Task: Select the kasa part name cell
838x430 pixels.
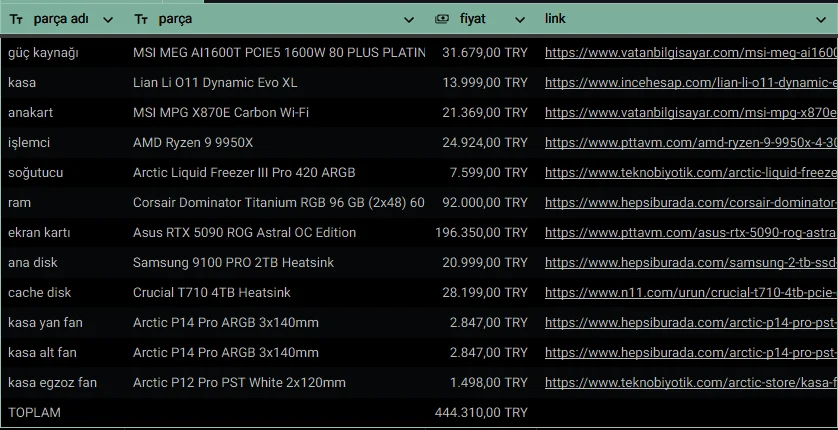Action: 64,82
